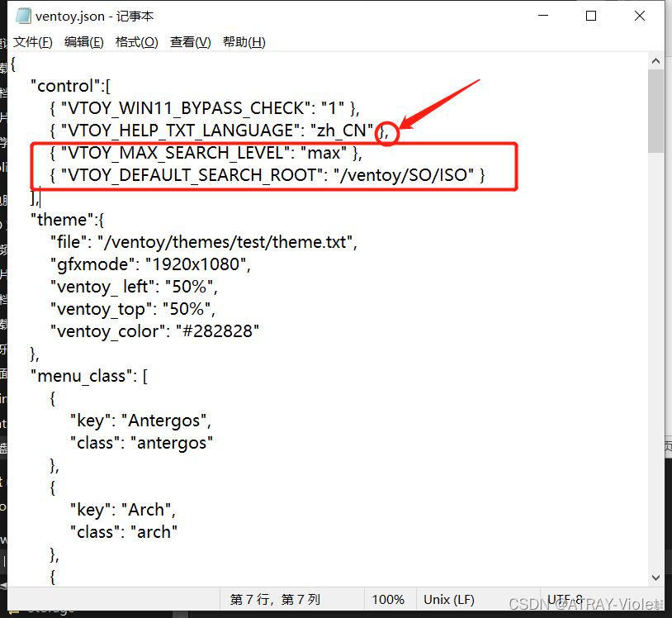Click the Unix (LF) status entry
The width and height of the screenshot is (672, 618).
point(449,599)
